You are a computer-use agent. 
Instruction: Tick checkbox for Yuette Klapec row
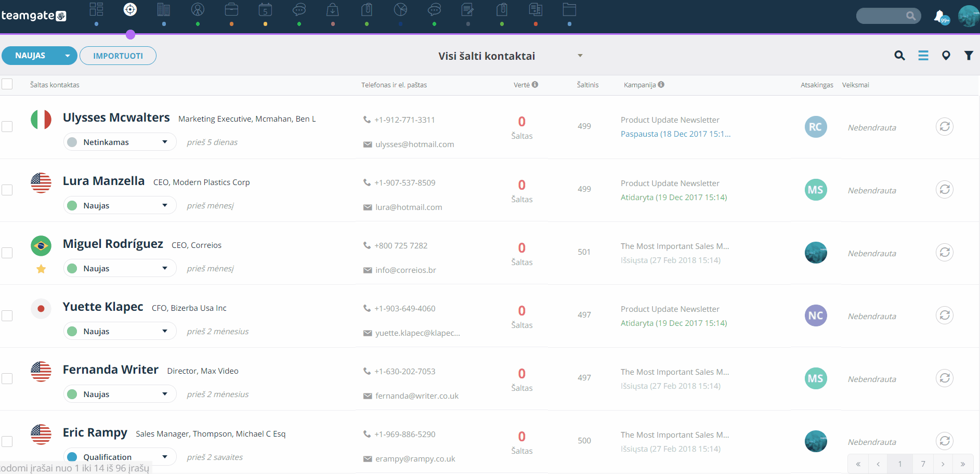[7, 315]
